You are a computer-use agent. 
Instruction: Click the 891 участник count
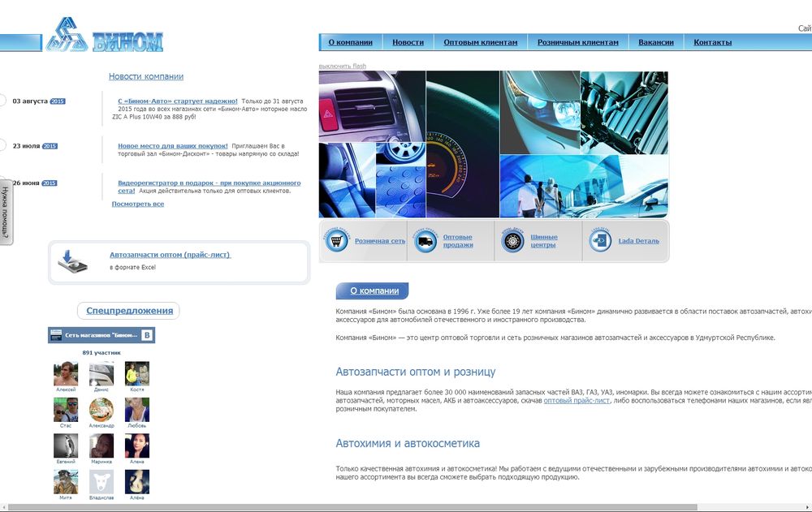coord(101,352)
